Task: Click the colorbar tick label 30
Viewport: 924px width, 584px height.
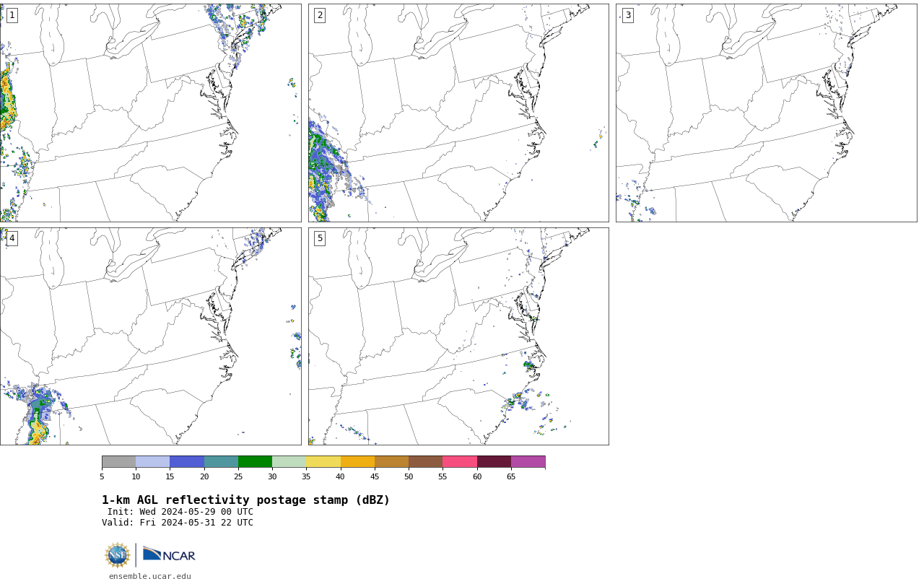Action: 272,476
